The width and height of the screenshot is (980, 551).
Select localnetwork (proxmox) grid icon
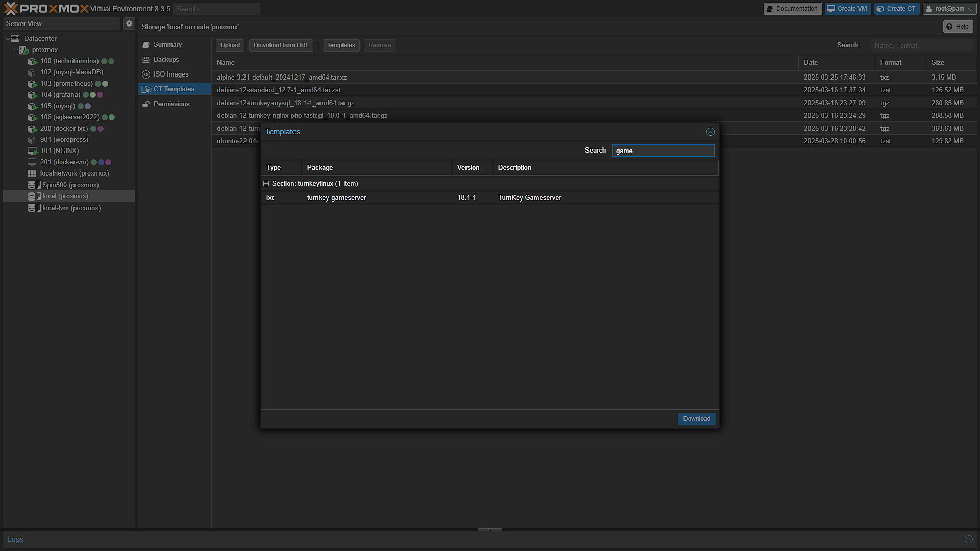pyautogui.click(x=32, y=173)
